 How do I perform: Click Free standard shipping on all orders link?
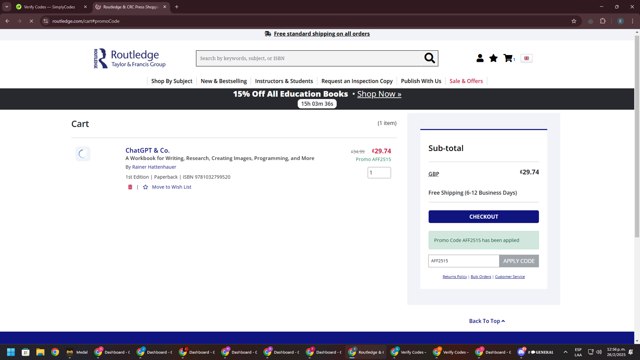point(322,34)
